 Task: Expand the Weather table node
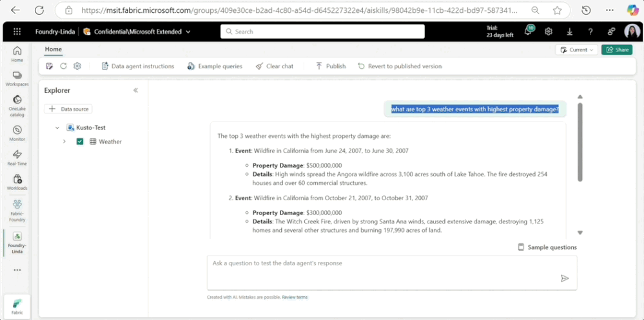tap(64, 142)
